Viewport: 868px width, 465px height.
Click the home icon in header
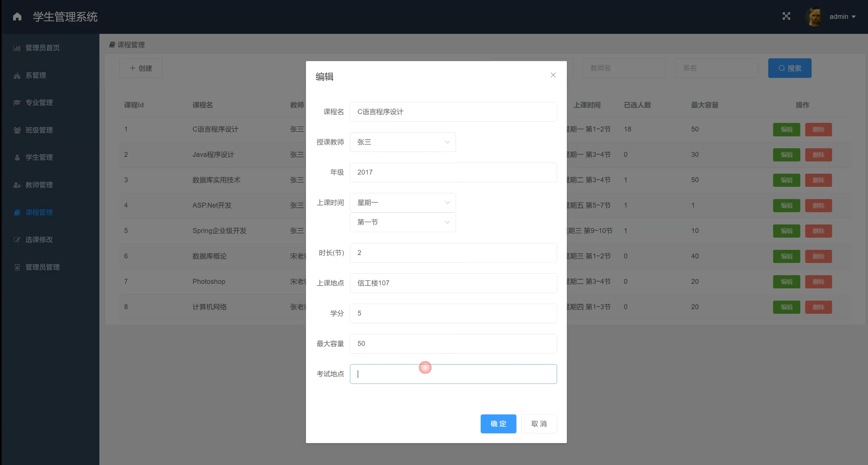coord(17,16)
